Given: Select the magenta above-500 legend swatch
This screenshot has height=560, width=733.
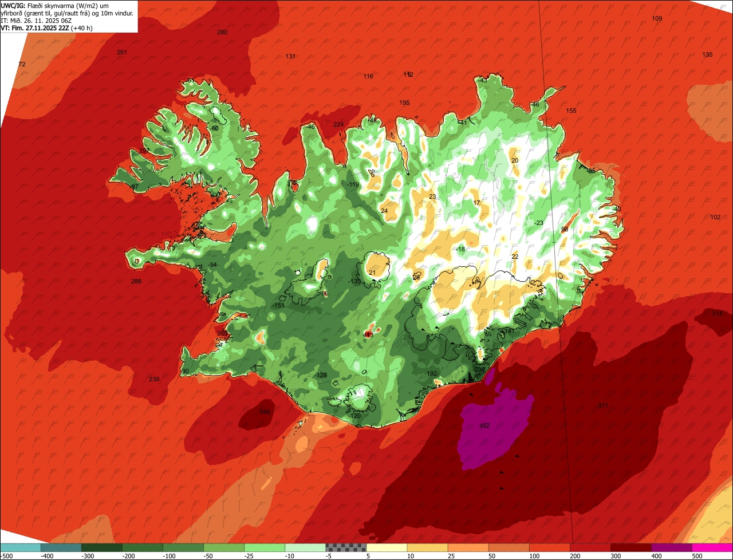Looking at the screenshot, I should coord(712,548).
